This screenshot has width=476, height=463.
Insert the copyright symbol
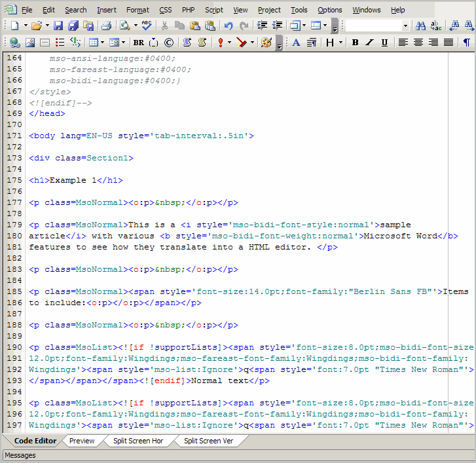tap(169, 43)
